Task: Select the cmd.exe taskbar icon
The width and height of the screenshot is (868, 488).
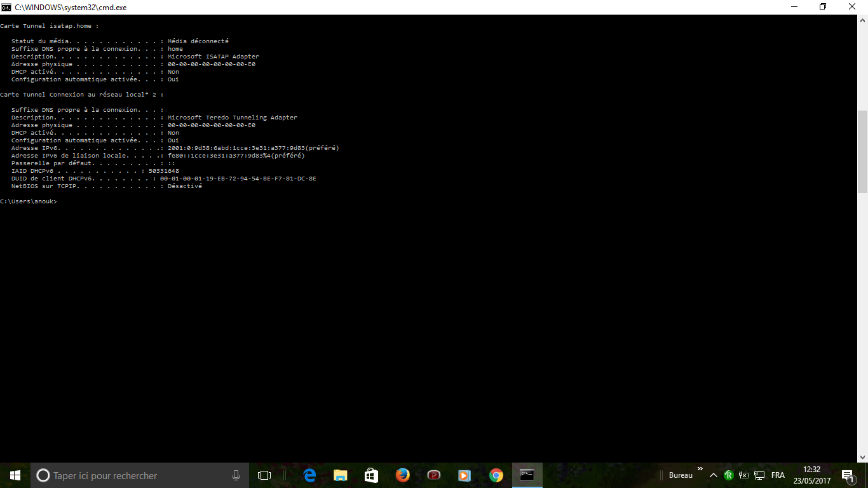Action: 527,475
